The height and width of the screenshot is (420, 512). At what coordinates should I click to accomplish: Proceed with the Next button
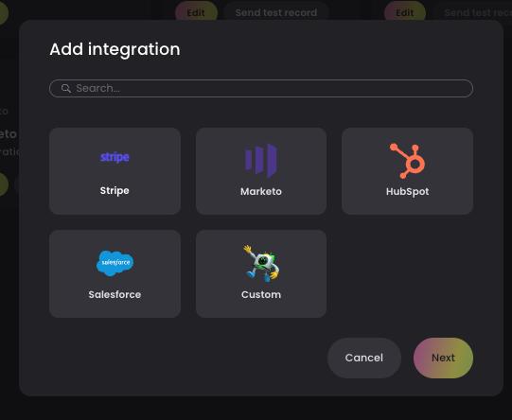(x=443, y=358)
